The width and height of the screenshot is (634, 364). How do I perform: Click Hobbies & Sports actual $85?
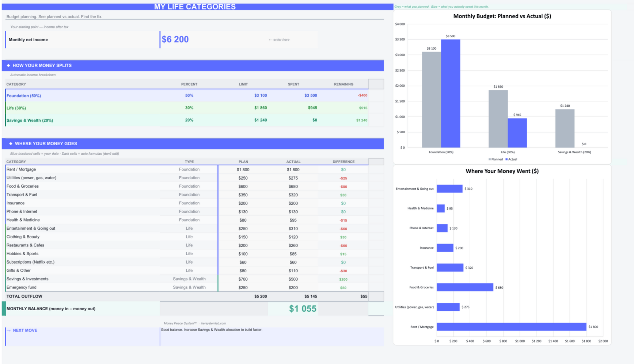[x=293, y=254]
